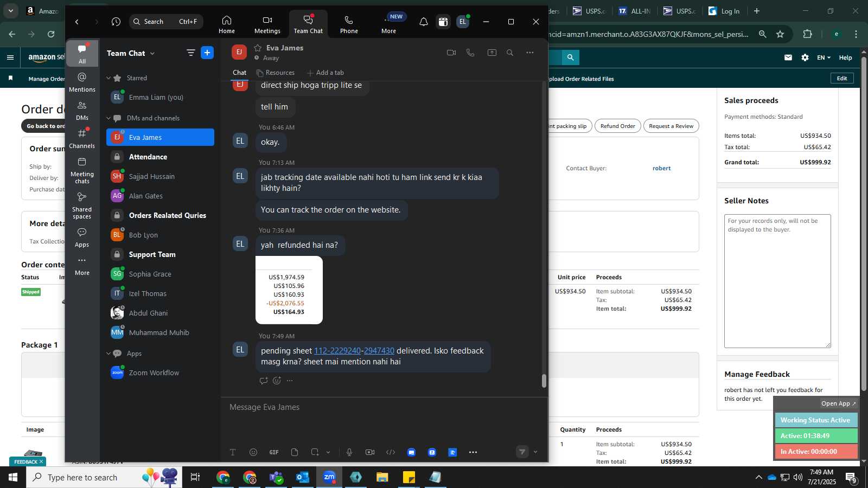This screenshot has height=488, width=868.
Task: Open the text formatting tool
Action: coord(233,452)
